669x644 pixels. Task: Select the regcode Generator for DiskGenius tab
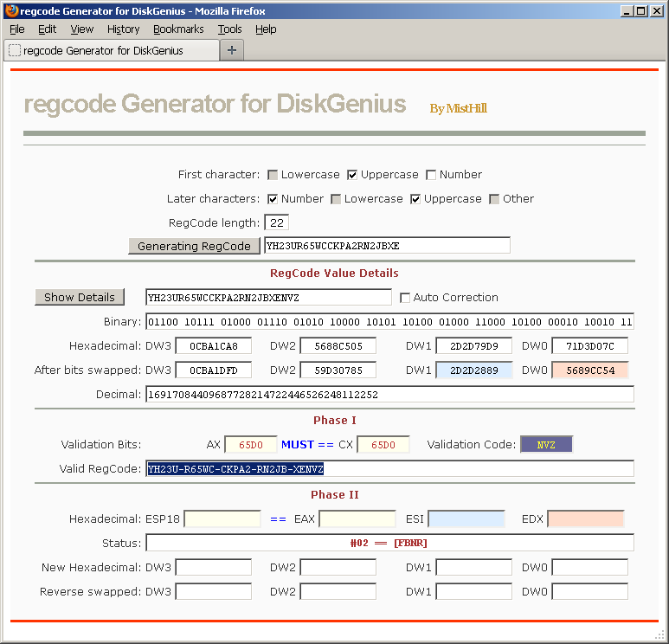point(112,50)
